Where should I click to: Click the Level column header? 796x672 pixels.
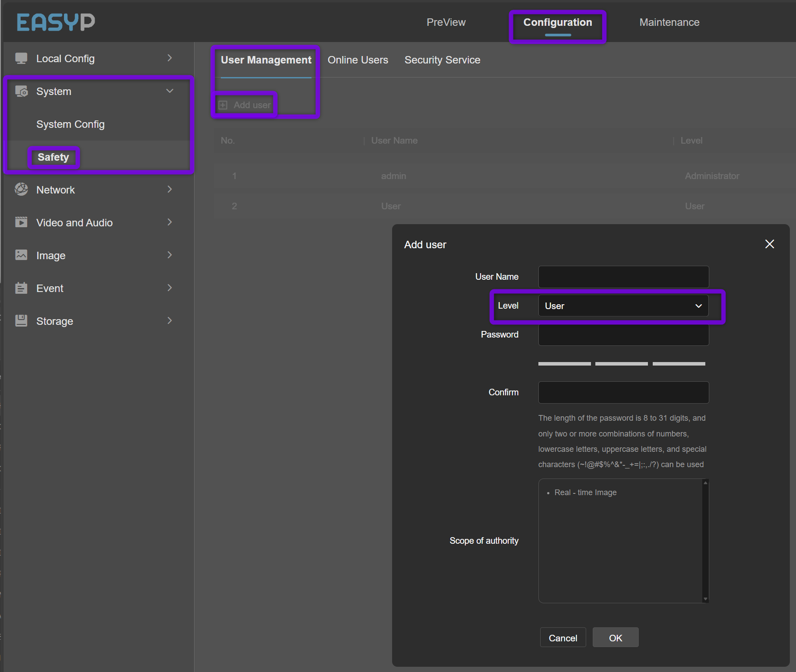pos(691,141)
